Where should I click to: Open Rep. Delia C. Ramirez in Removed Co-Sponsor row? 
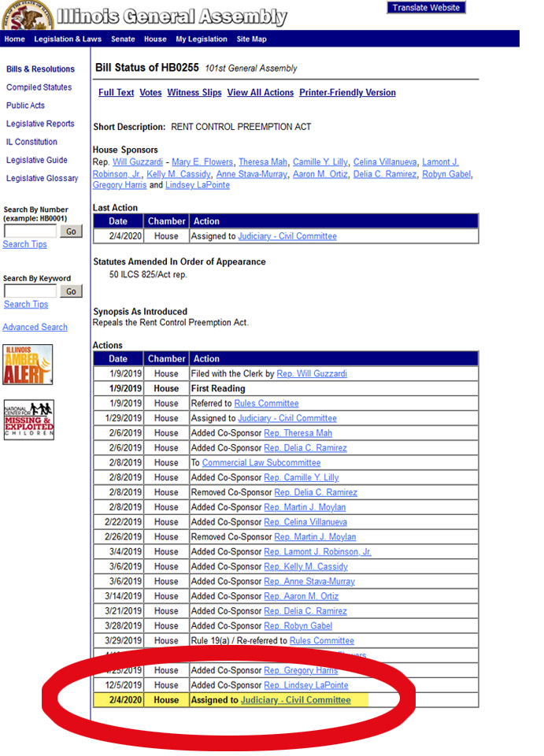tap(316, 493)
